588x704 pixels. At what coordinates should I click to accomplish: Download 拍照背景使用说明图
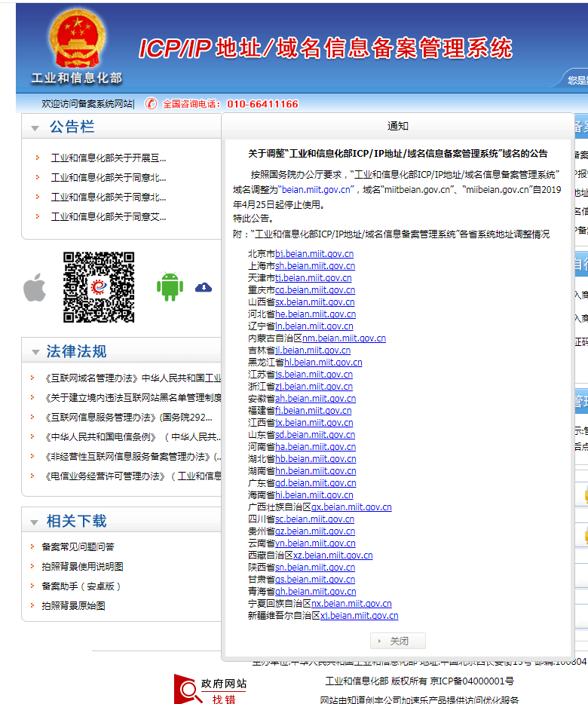pyautogui.click(x=83, y=567)
